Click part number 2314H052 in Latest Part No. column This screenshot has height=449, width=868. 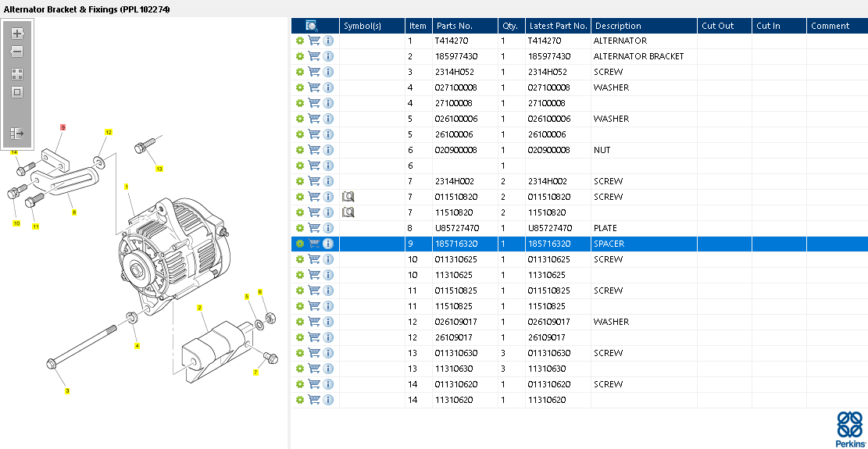click(x=546, y=72)
